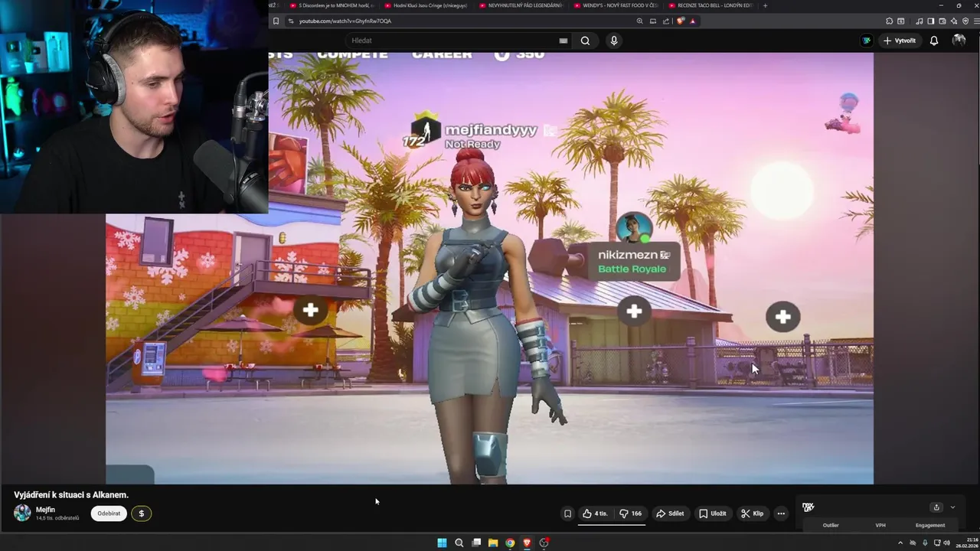
Task: Start voice search with the microphone icon
Action: point(613,41)
